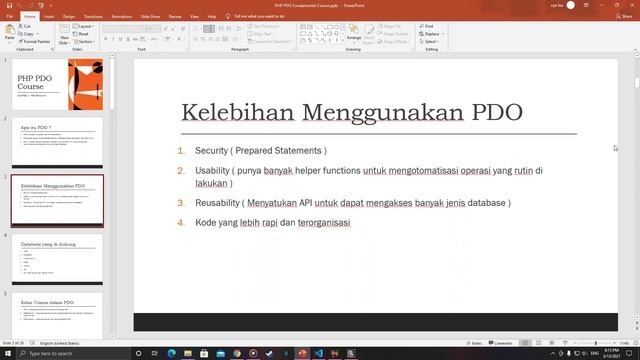Click the New Slide icon

click(64, 29)
